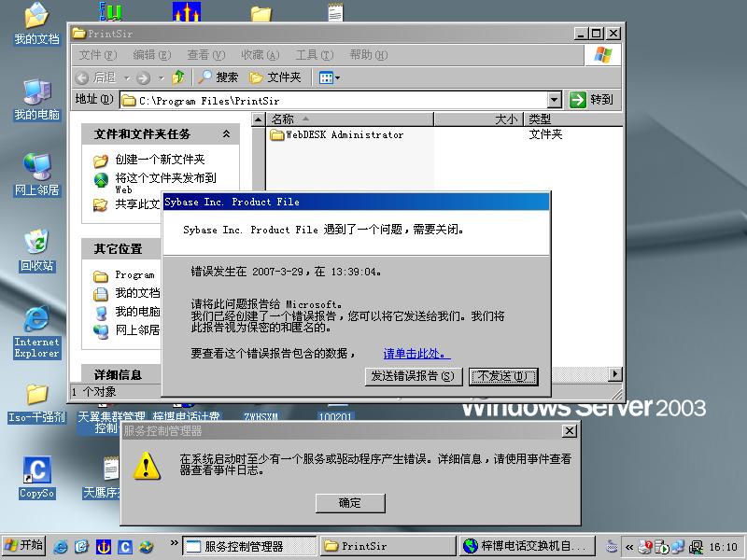The image size is (747, 560).
Task: Click 将这个文件夹发布到 Web link
Action: (165, 183)
